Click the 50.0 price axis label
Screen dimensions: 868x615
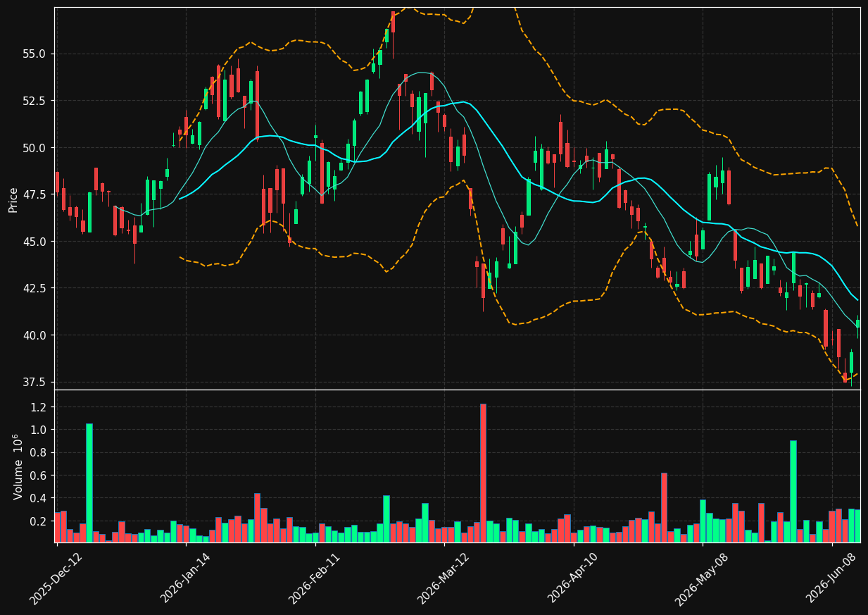coord(35,148)
